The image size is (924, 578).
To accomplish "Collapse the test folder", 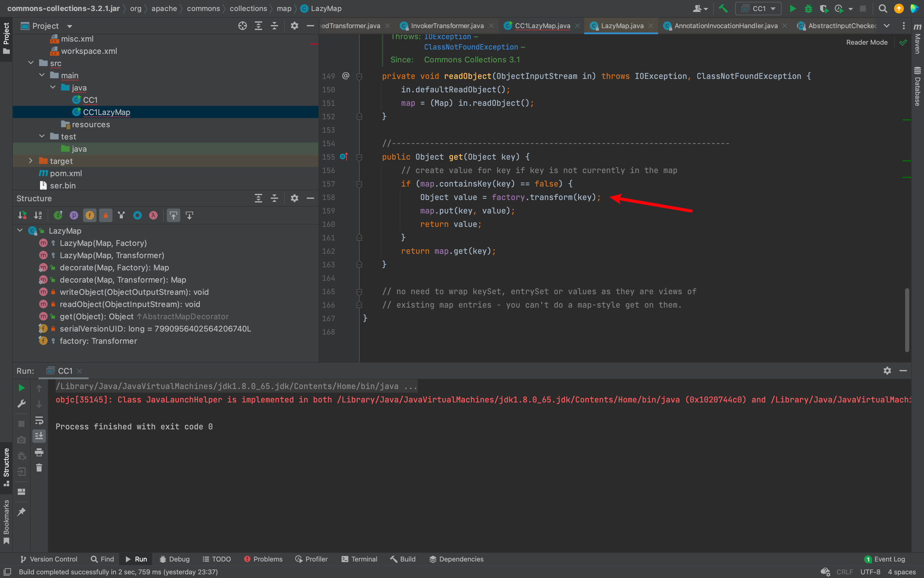I will (x=42, y=136).
